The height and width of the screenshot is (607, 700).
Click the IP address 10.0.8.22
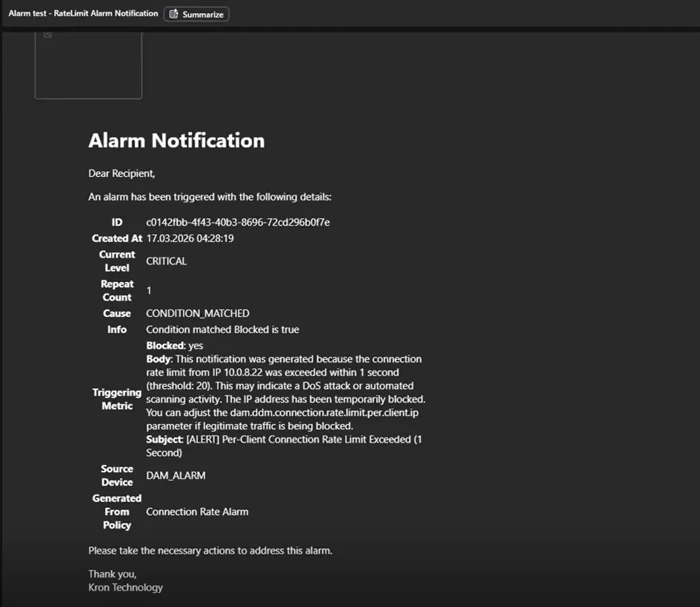point(243,372)
